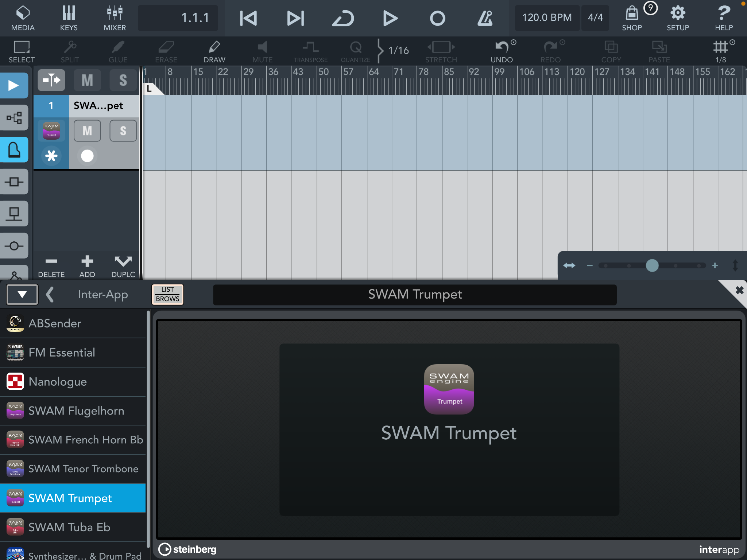
Task: Mute the SWA...pet track
Action: (x=87, y=131)
